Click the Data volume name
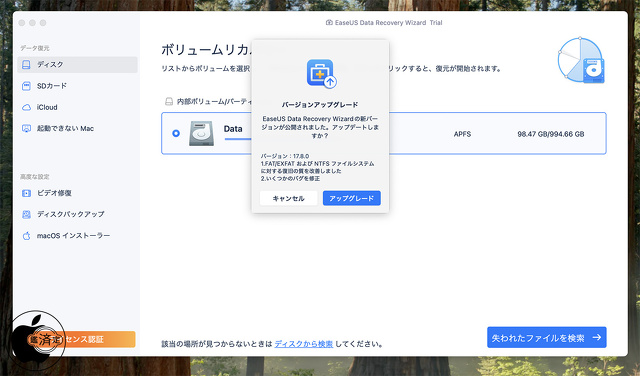Screen dimensions: 640x376 click(233, 129)
